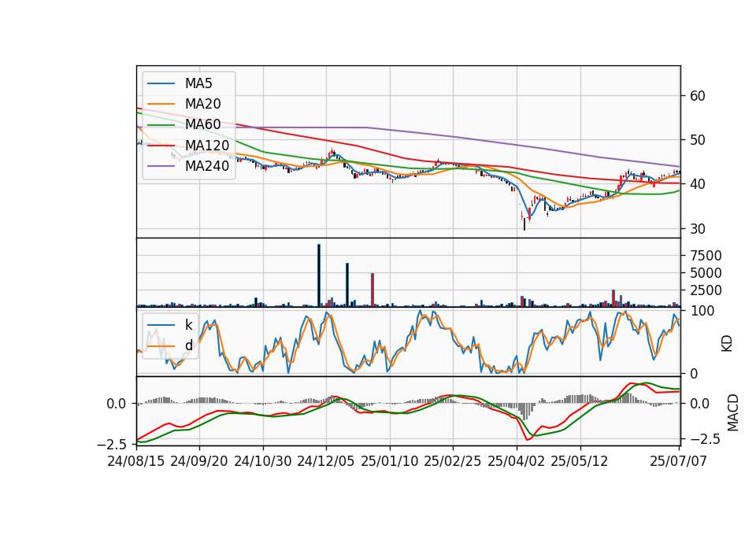Image resolution: width=756 pixels, height=543 pixels.
Task: Click the MA120 legend label
Action: (207, 146)
